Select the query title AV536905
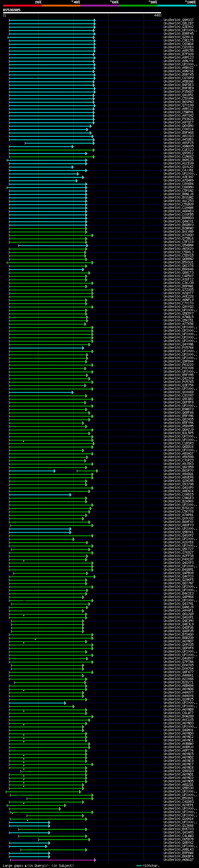Screen dimensions: 199x868 point(12,10)
